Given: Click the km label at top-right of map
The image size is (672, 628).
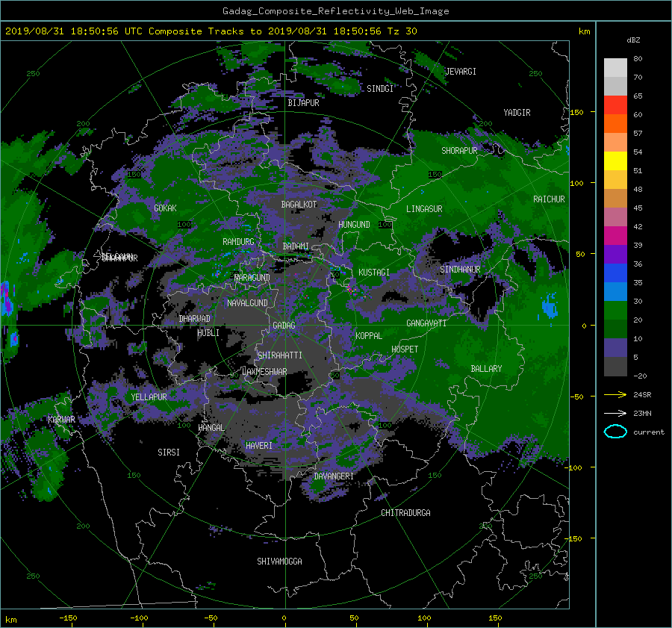Looking at the screenshot, I should 584,31.
